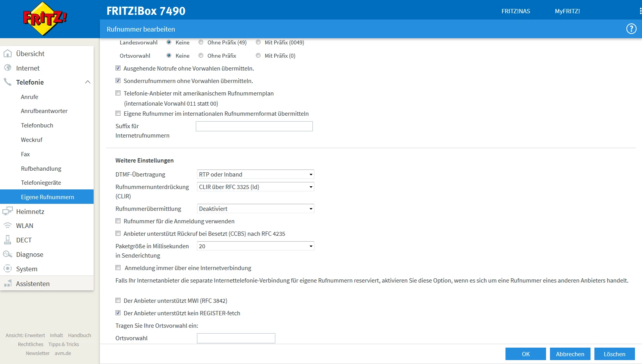
Task: Click the Übersicht house icon
Action: [7, 53]
